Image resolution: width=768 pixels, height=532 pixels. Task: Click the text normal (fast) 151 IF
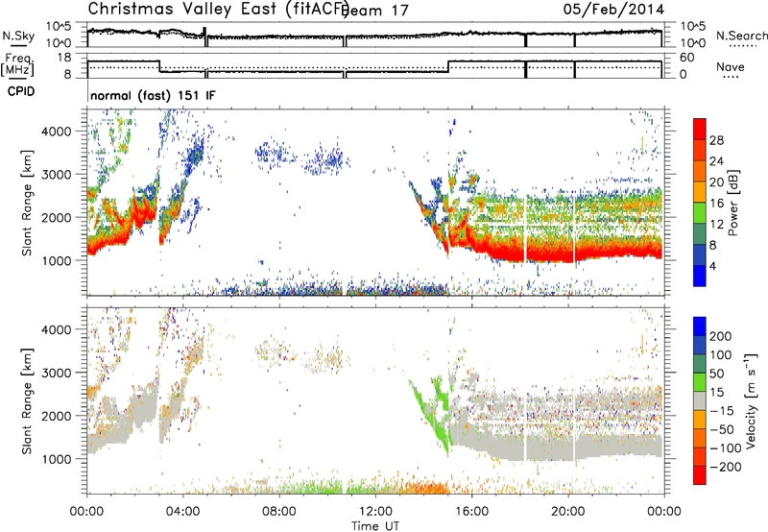[153, 95]
